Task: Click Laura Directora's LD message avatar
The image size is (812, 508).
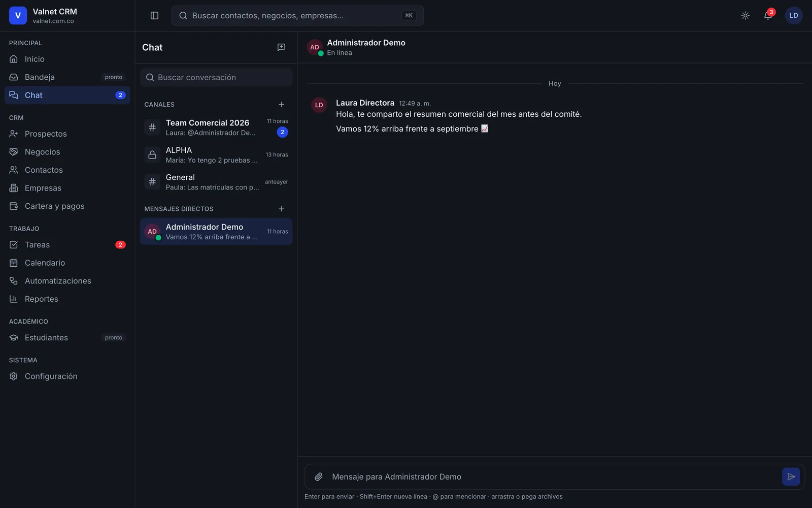Action: click(319, 105)
